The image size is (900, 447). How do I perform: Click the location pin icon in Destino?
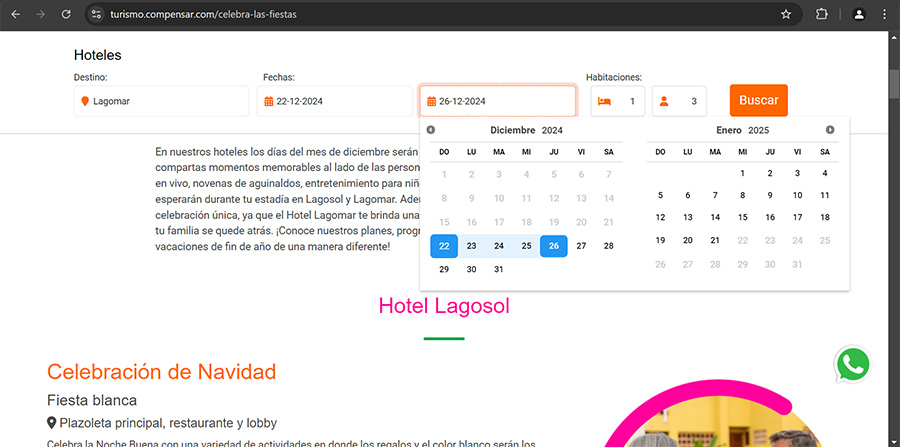[85, 101]
